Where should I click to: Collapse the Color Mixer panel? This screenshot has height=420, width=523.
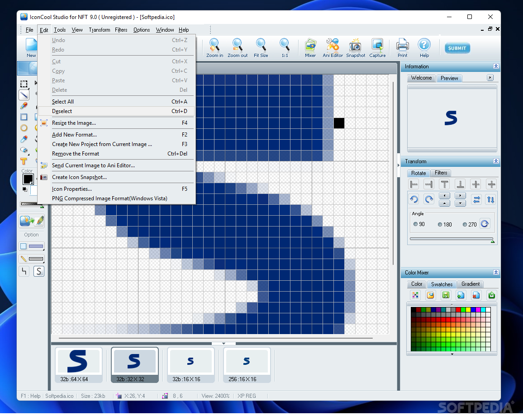(x=496, y=272)
